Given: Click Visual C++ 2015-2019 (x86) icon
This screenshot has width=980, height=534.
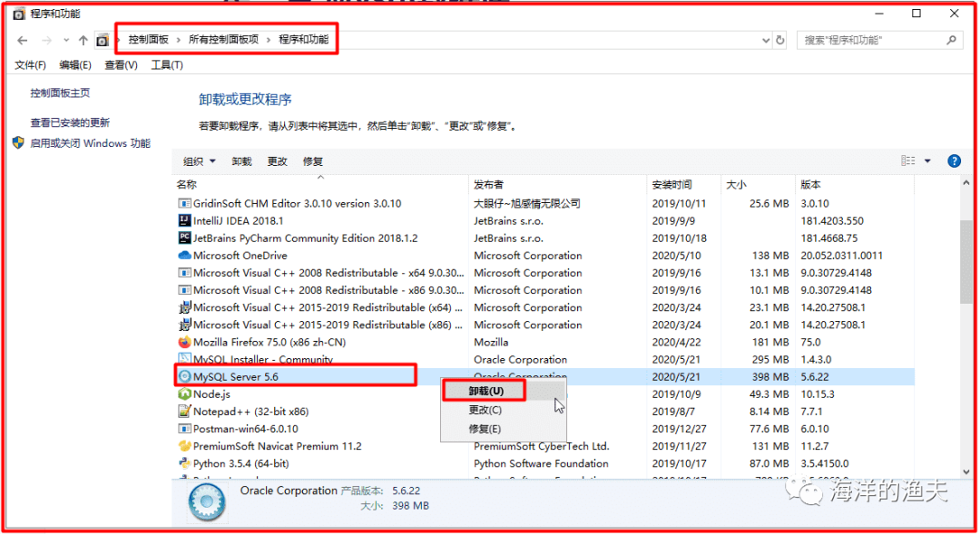Looking at the screenshot, I should tap(184, 325).
